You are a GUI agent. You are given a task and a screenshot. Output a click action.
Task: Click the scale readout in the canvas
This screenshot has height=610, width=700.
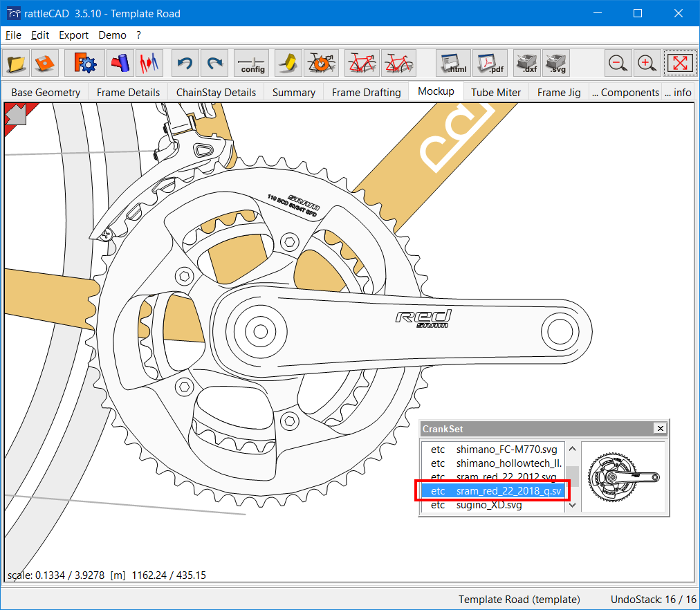click(x=107, y=575)
